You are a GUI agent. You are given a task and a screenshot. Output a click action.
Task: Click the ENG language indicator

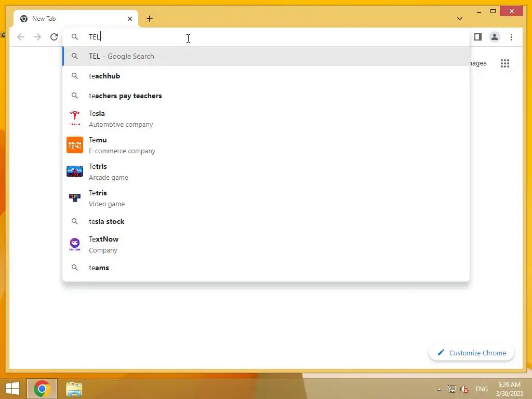[x=482, y=389]
